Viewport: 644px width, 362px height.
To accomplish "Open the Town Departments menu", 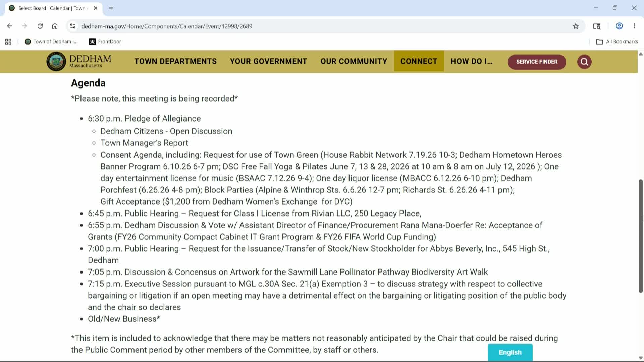I will tap(175, 61).
